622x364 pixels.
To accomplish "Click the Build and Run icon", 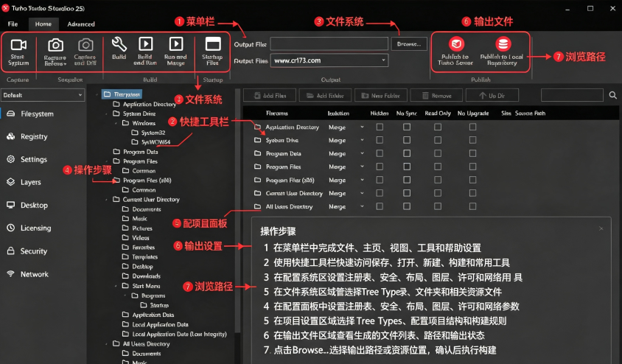I will click(145, 44).
